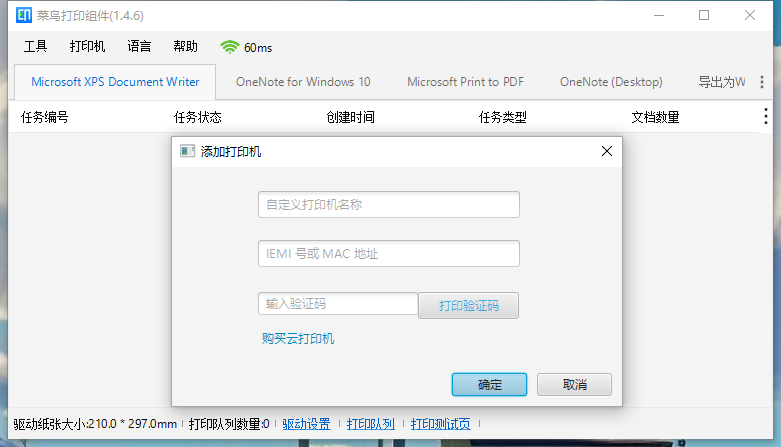Confirm with the 确定 button
Screen dimensions: 781x447
click(489, 385)
